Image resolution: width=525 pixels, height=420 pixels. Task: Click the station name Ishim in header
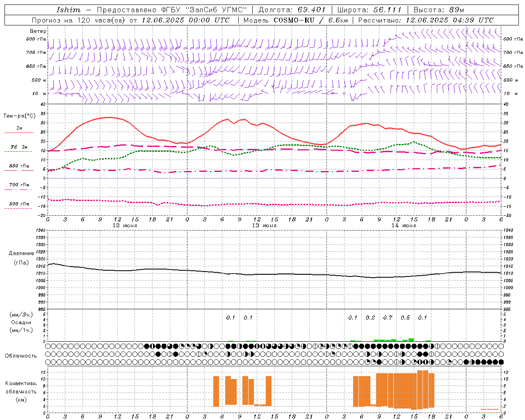68,10
